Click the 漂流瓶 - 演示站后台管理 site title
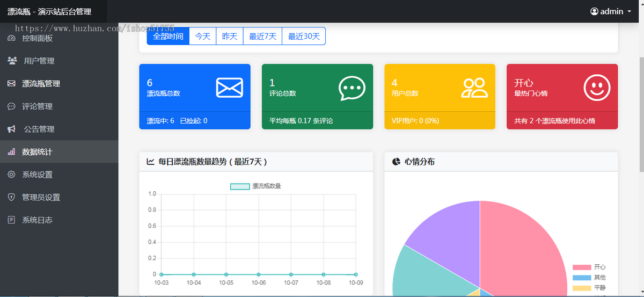The width and height of the screenshot is (644, 297). (x=49, y=11)
